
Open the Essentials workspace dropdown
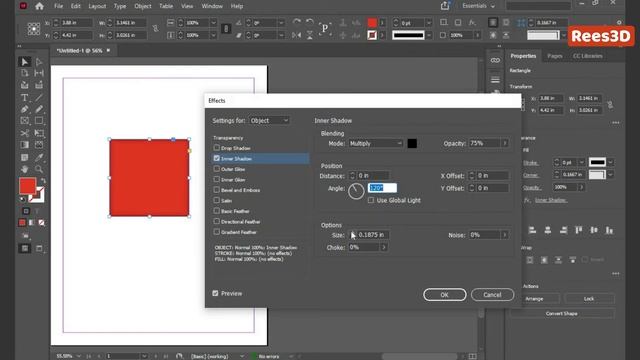(478, 6)
